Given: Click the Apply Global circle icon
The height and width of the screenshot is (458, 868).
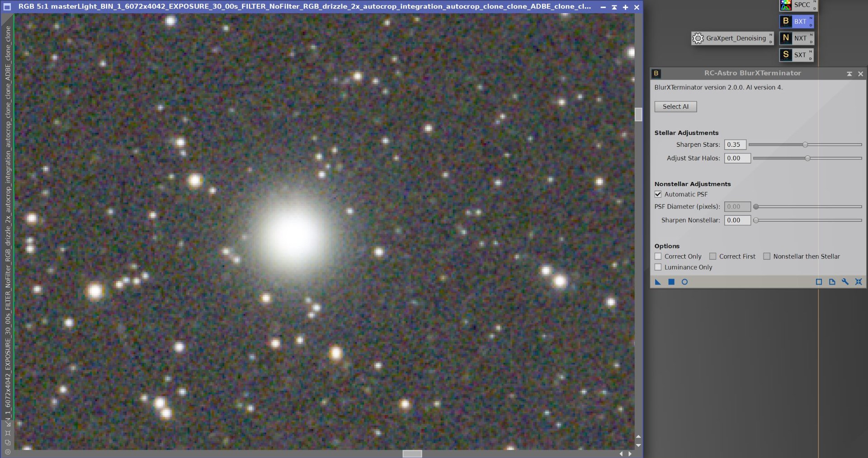Looking at the screenshot, I should (x=684, y=282).
